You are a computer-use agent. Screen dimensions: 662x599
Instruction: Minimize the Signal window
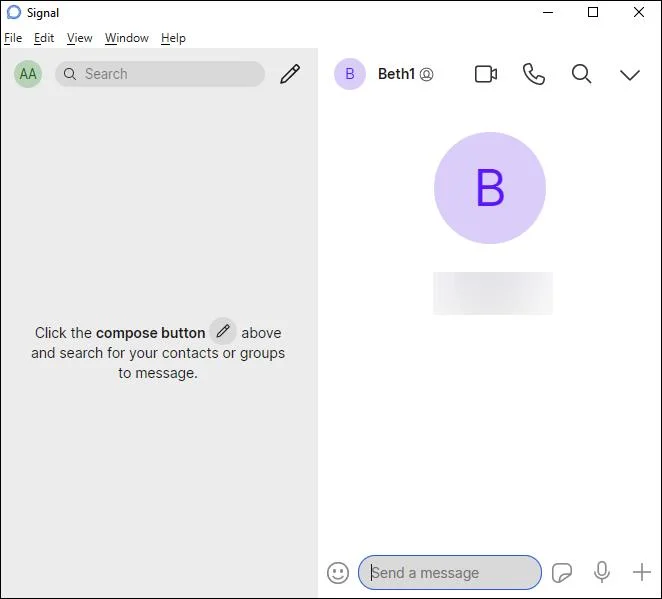(x=548, y=13)
